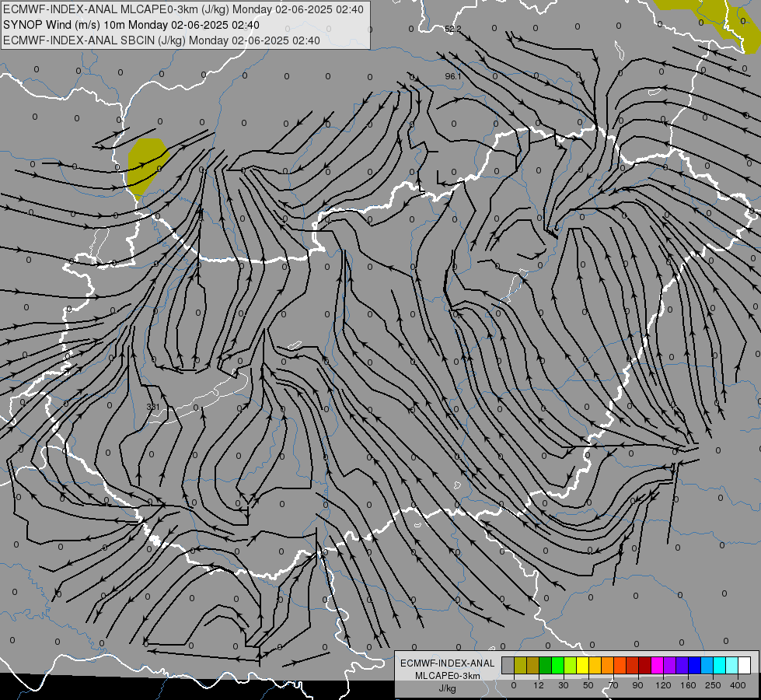The height and width of the screenshot is (700, 761).
Task: Click the legend tick label 250
Action: 713,685
